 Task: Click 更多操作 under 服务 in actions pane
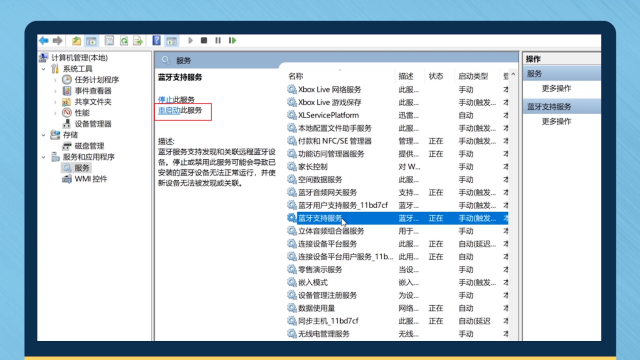[556, 88]
